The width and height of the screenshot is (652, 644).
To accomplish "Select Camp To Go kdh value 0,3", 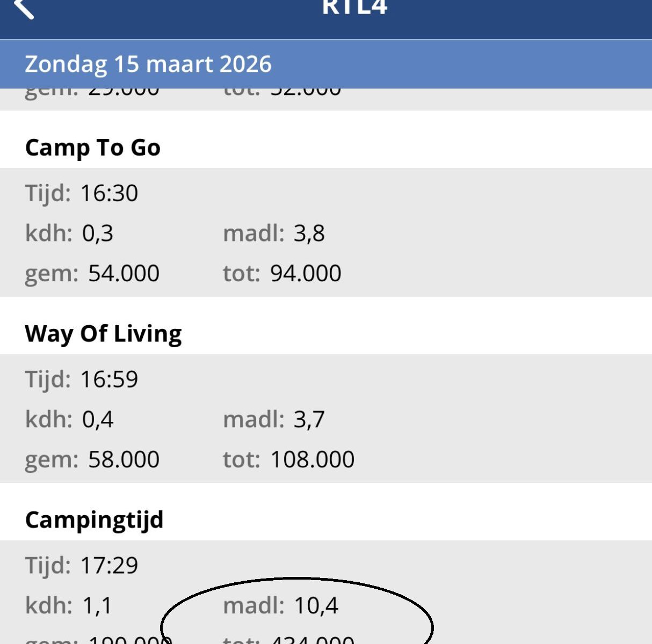I will click(97, 233).
